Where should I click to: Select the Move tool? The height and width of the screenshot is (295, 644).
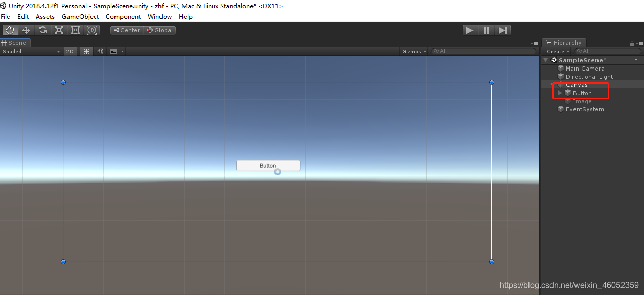tap(26, 30)
